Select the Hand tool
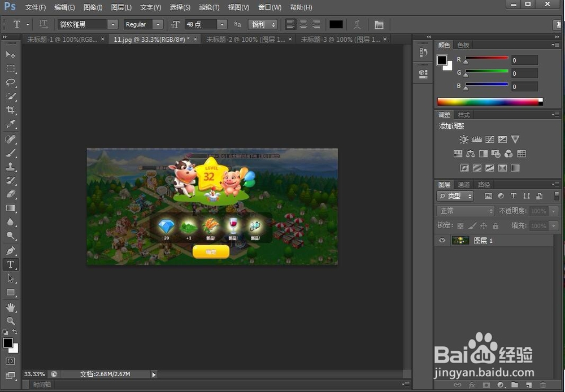565x392 pixels. 10,307
